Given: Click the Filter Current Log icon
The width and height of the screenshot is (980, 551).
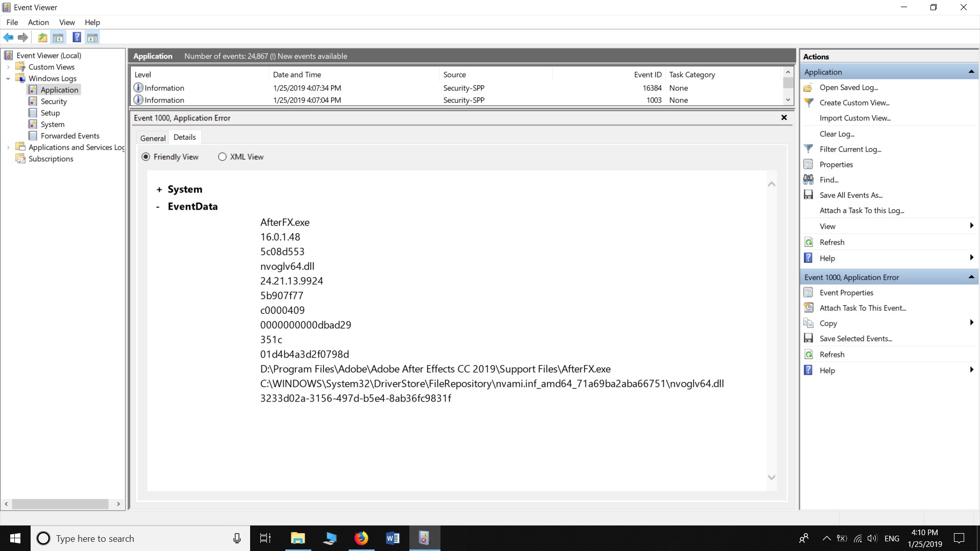Looking at the screenshot, I should pos(809,148).
